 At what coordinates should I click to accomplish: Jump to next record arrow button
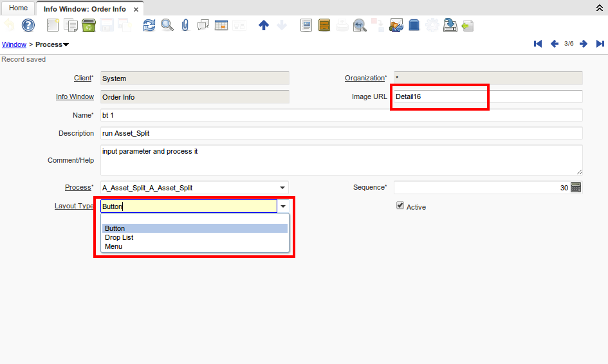click(x=584, y=44)
